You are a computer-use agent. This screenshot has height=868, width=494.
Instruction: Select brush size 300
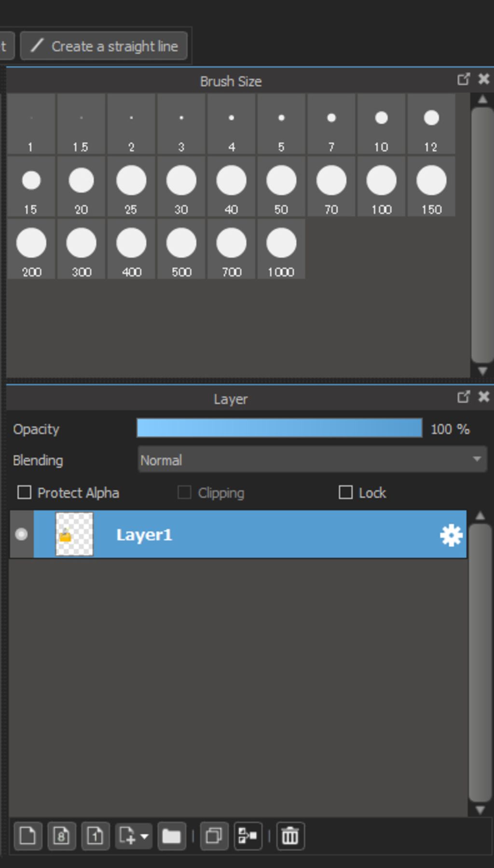(81, 249)
